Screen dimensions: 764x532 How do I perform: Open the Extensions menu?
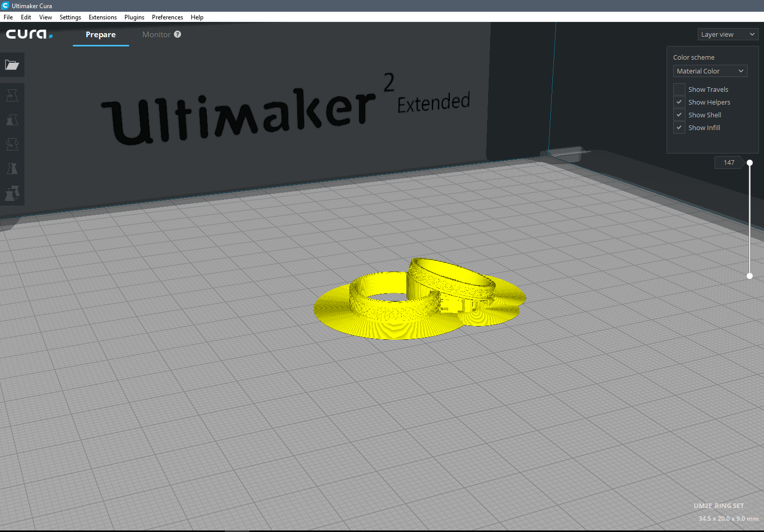coord(103,17)
